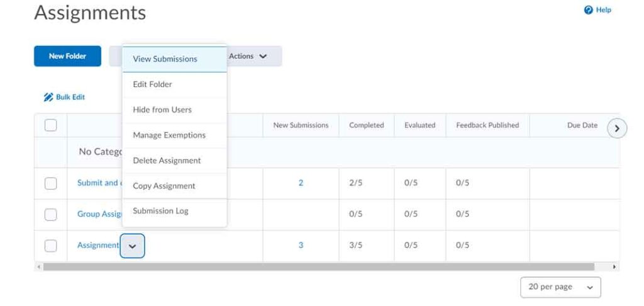Collapse the Assignment context menu chevron
644x306 pixels.
(x=132, y=246)
